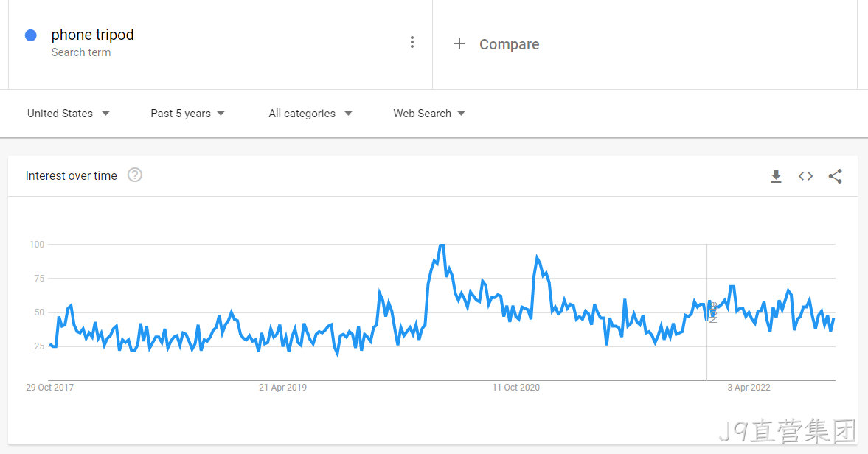
Task: Open the three-dot menu for phone tripod
Action: [412, 43]
